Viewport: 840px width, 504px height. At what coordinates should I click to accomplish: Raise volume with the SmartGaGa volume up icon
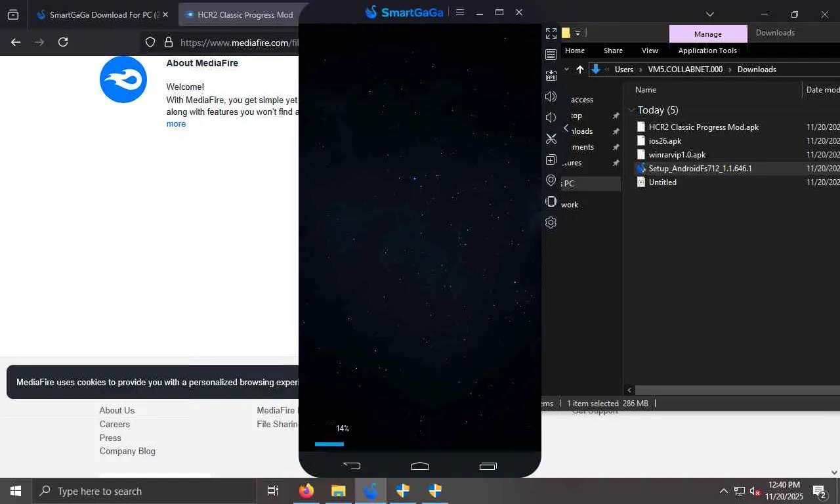coord(551,96)
